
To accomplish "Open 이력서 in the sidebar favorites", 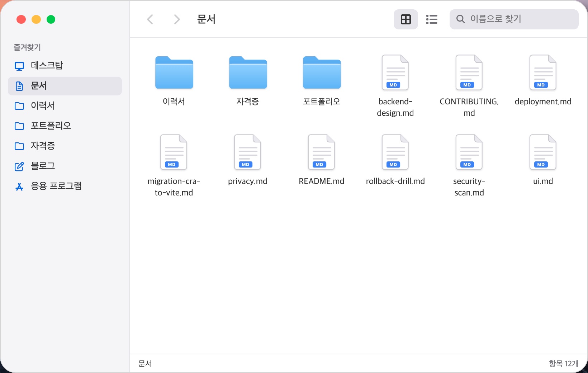I will point(65,106).
